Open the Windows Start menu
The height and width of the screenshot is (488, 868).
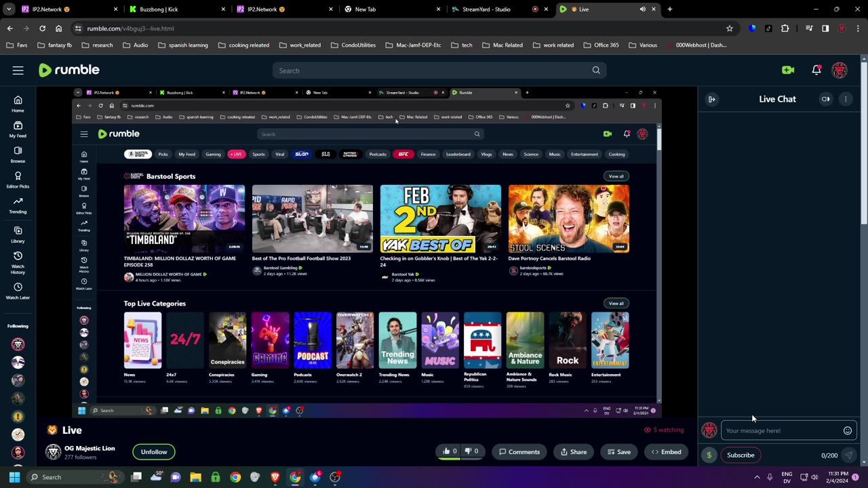tap(14, 477)
